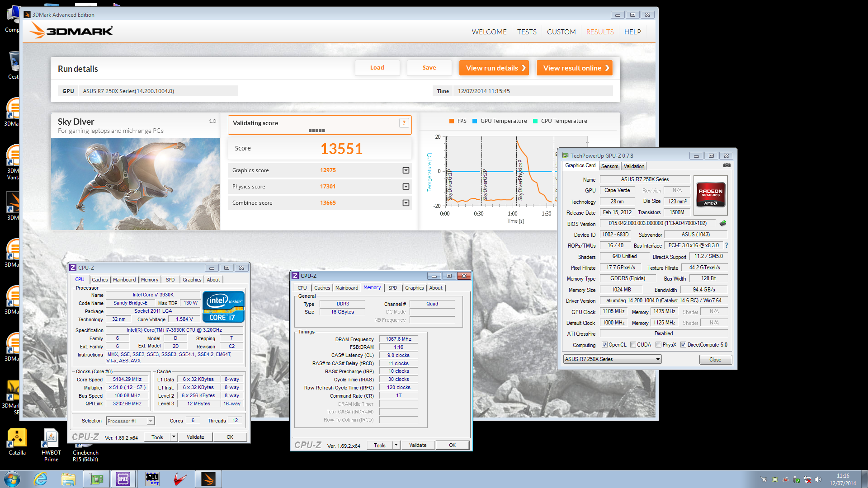Click the WELCOME section in 3DMark
Viewport: 868px width, 488px height.
(489, 32)
